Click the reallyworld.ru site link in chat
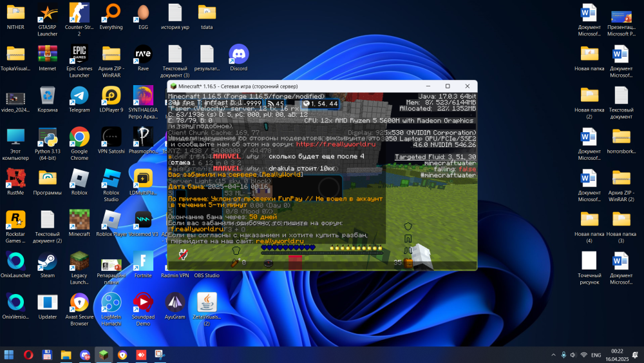Image resolution: width=644 pixels, height=363 pixels. [x=279, y=241]
